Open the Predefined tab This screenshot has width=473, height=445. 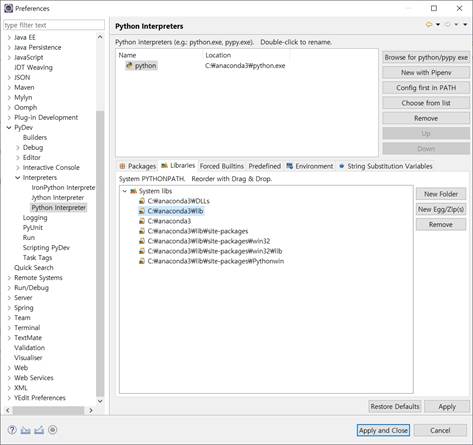(265, 166)
